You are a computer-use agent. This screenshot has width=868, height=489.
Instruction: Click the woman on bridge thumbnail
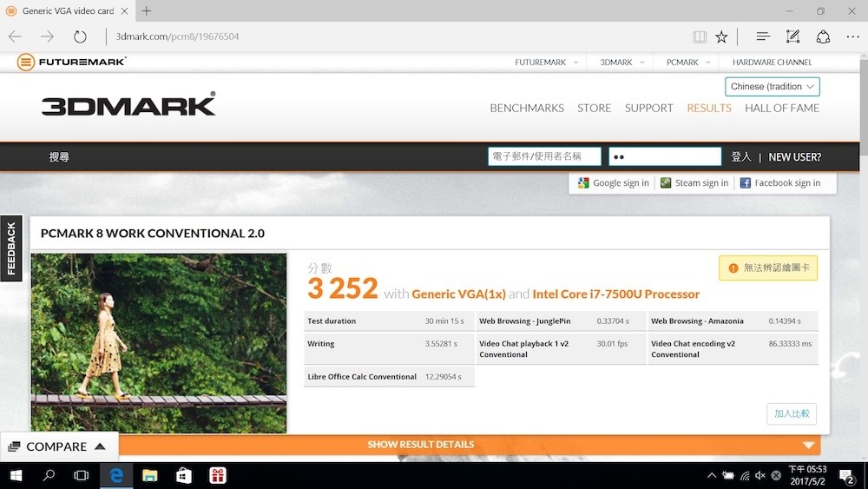point(159,343)
